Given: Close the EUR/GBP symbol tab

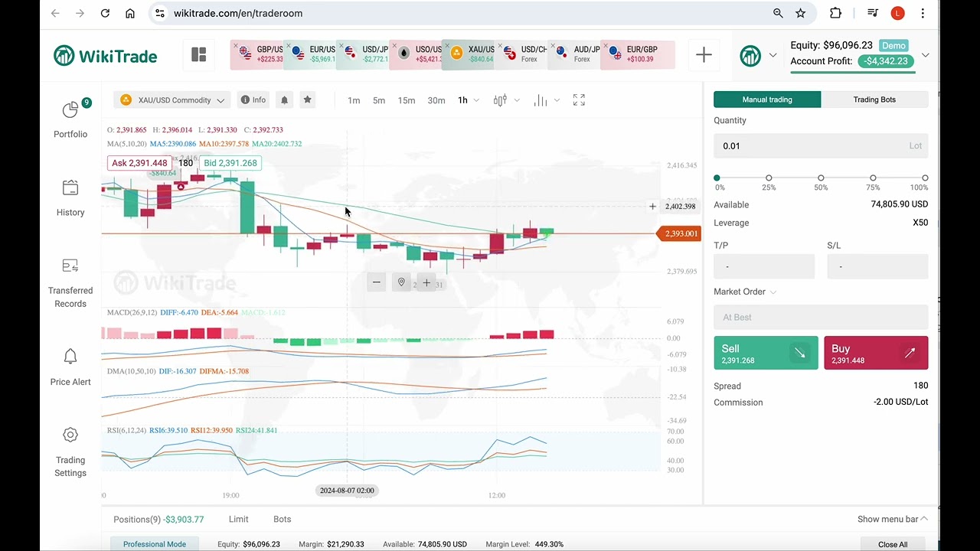Looking at the screenshot, I should [606, 46].
